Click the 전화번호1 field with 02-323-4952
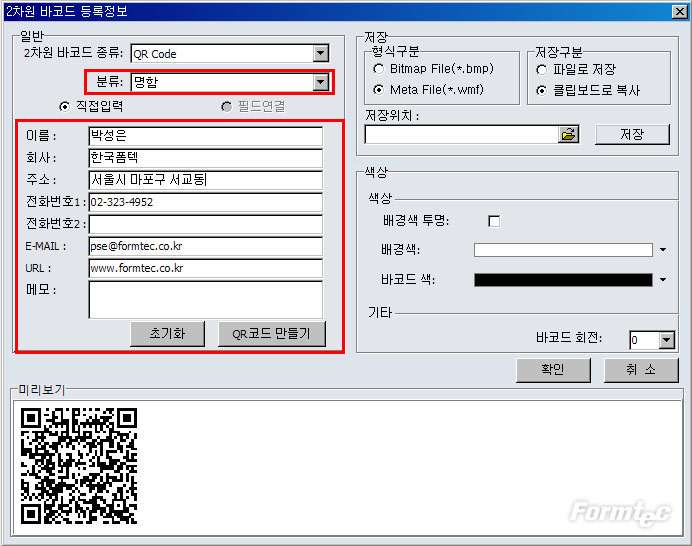Viewport: 692px width, 546px height. coord(206,202)
